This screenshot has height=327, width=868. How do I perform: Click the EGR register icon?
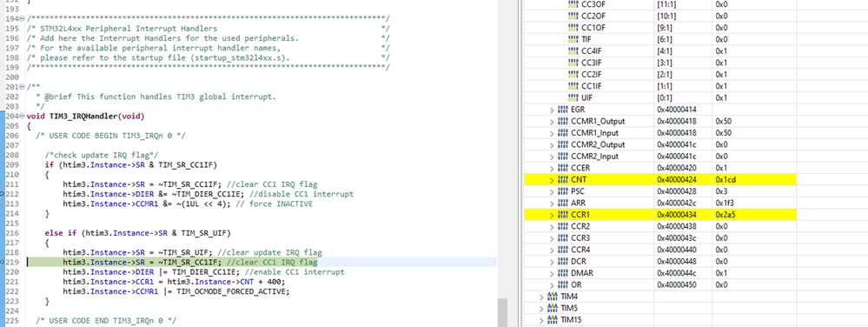[x=562, y=110]
